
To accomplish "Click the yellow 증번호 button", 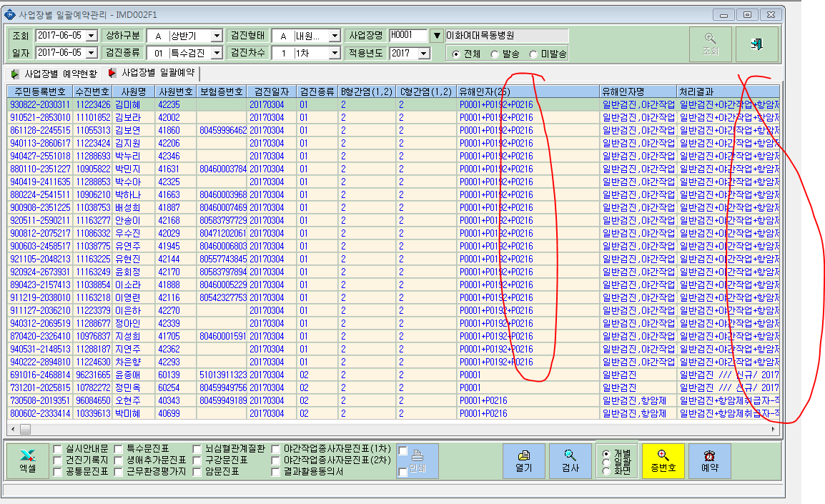I will pyautogui.click(x=663, y=461).
